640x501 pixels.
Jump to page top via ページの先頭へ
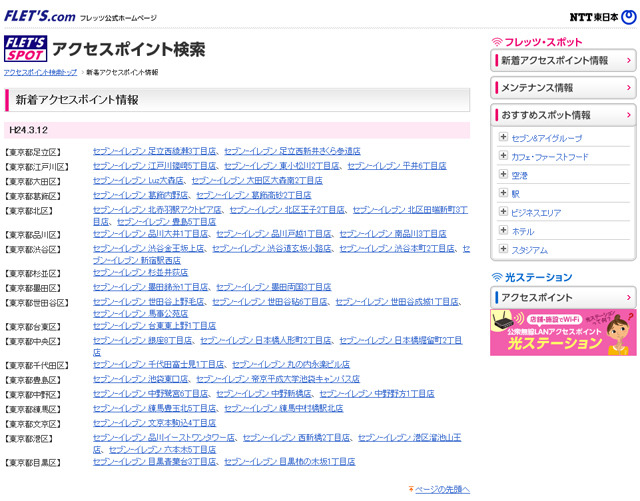442,489
